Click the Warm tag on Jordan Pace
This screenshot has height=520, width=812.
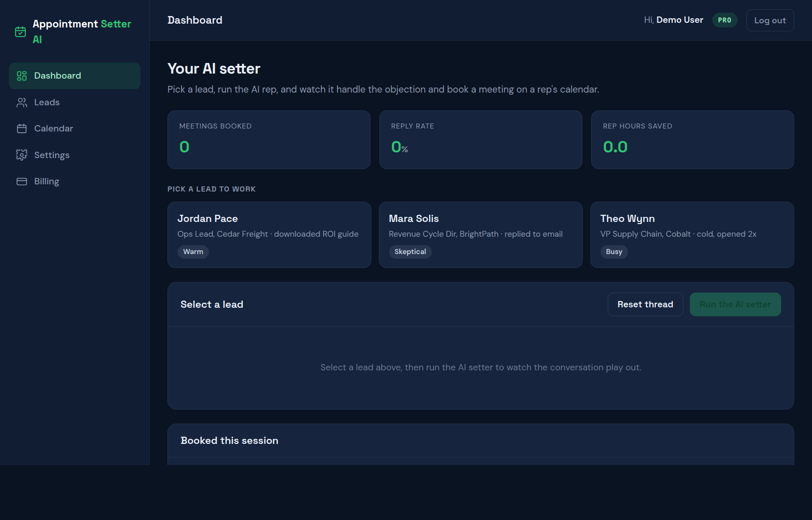click(x=193, y=252)
